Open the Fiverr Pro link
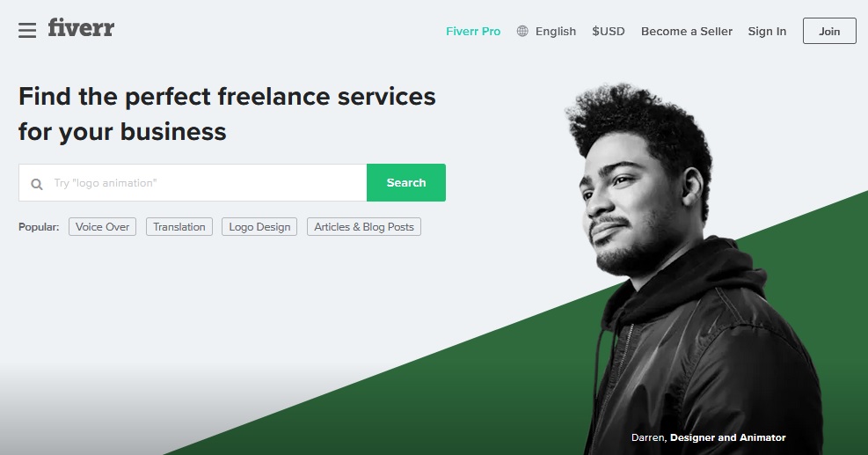 coord(473,32)
